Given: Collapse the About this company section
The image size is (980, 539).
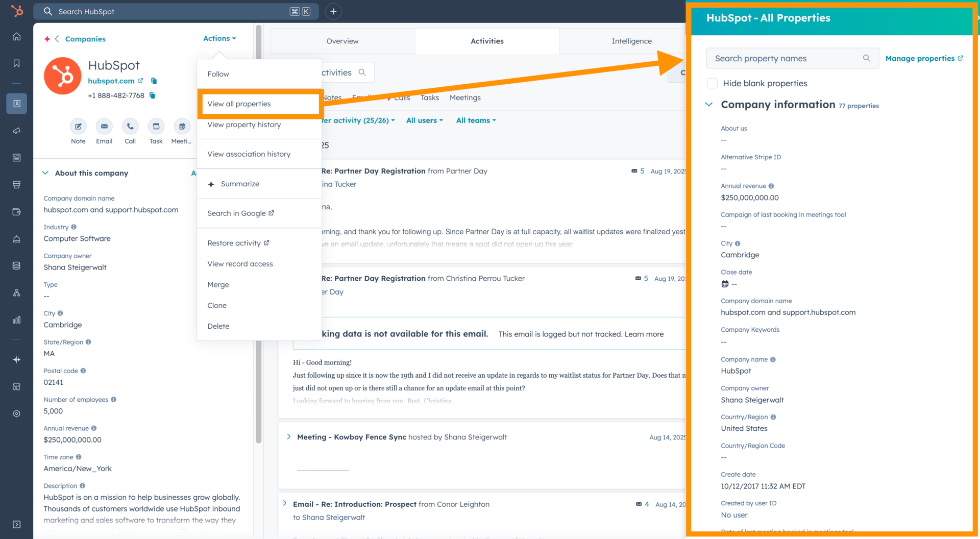Looking at the screenshot, I should (x=45, y=173).
